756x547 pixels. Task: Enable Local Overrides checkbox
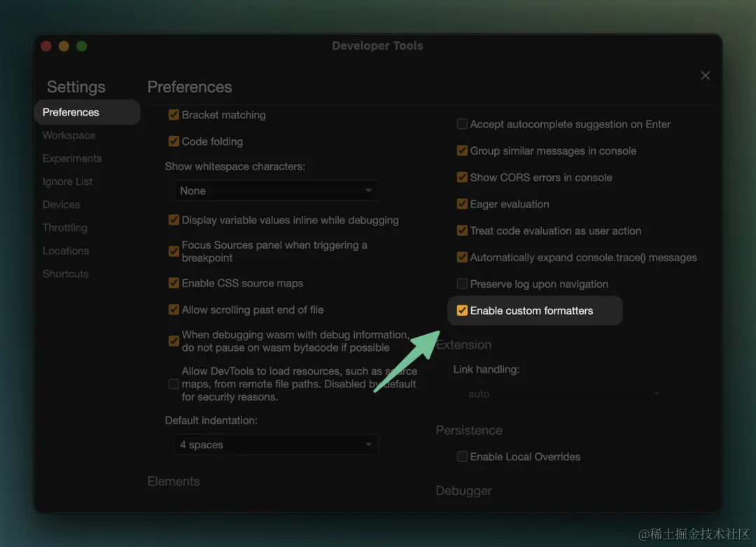pyautogui.click(x=462, y=457)
